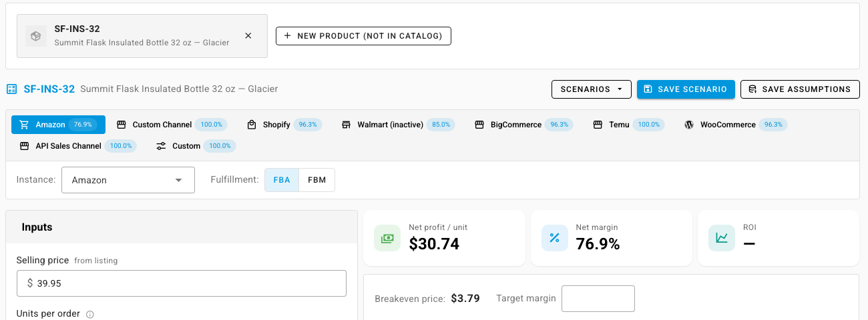
Task: Click the Units per order info icon
Action: pyautogui.click(x=90, y=314)
